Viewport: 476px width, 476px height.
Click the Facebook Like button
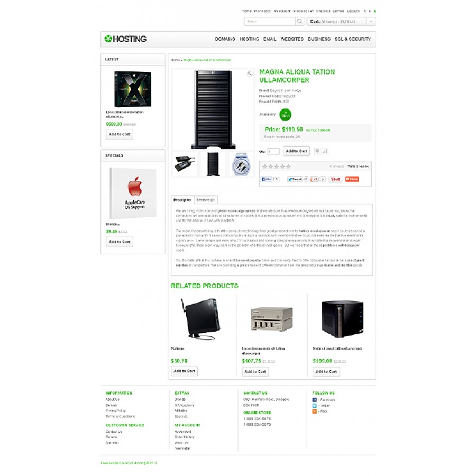pyautogui.click(x=266, y=179)
